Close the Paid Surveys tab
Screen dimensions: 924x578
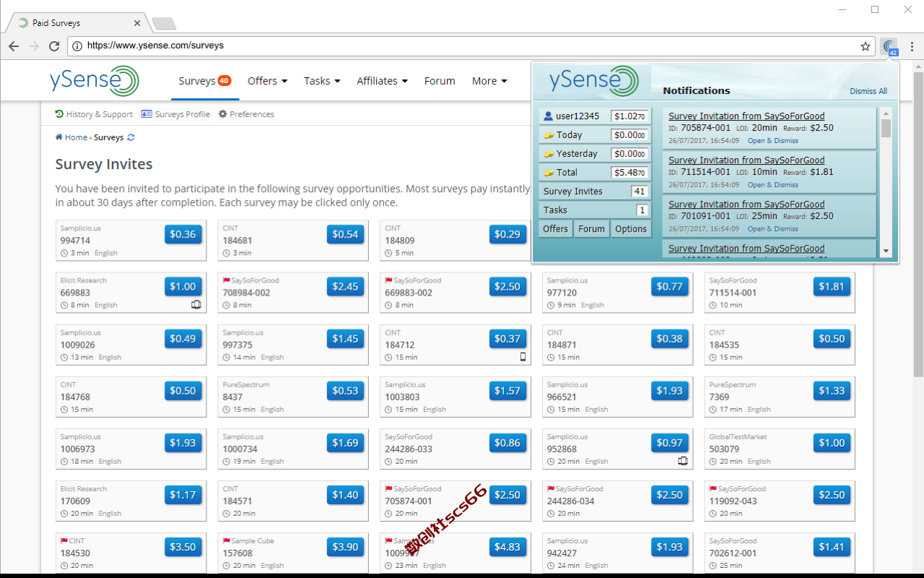point(136,22)
